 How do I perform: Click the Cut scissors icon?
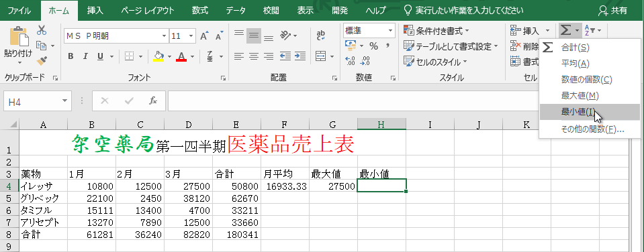coord(42,30)
